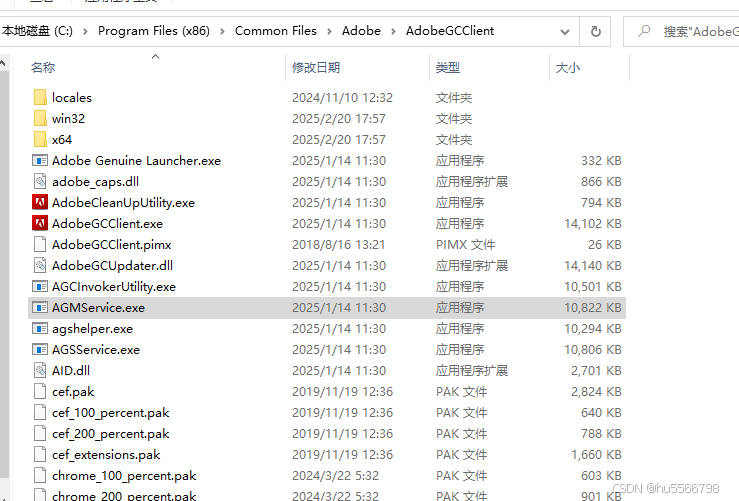Click the 2024/11/10 12:32 date cell
This screenshot has width=739, height=501.
click(342, 98)
